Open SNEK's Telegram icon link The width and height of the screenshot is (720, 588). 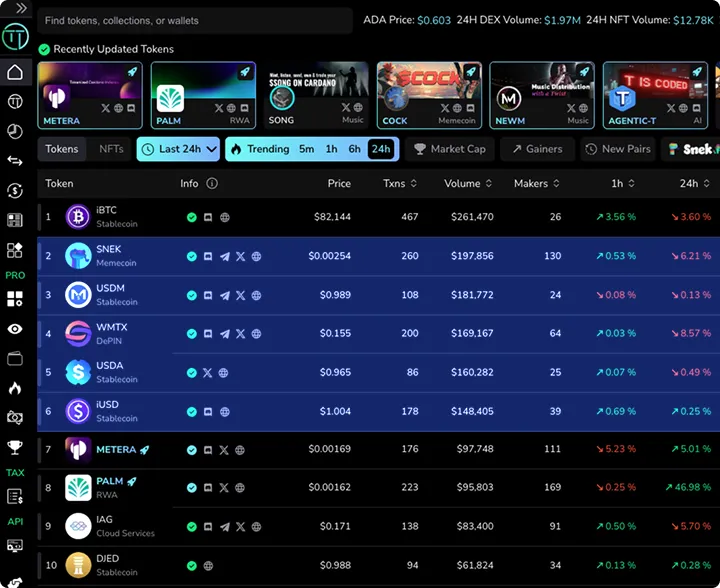click(x=224, y=256)
